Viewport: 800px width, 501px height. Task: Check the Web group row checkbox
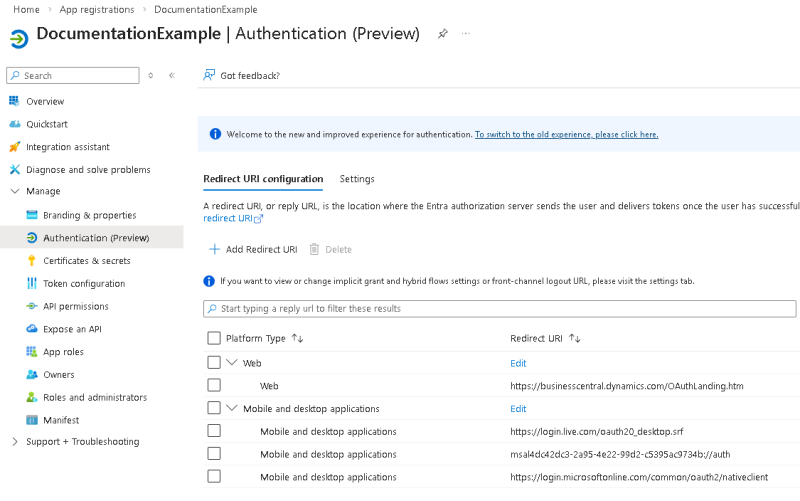[214, 362]
